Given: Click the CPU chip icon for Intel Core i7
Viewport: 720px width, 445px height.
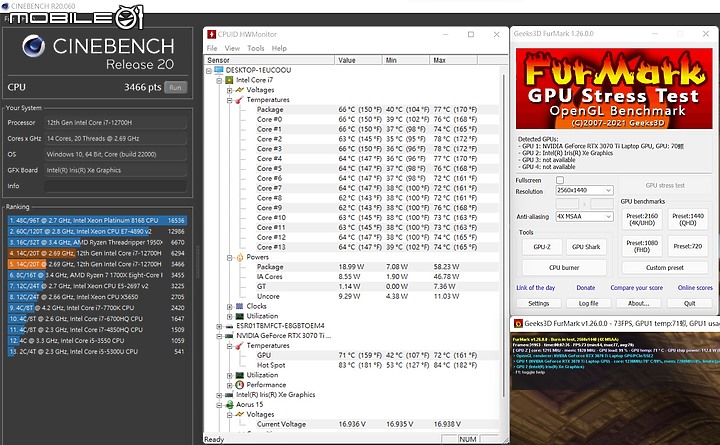Looking at the screenshot, I should pos(229,80).
